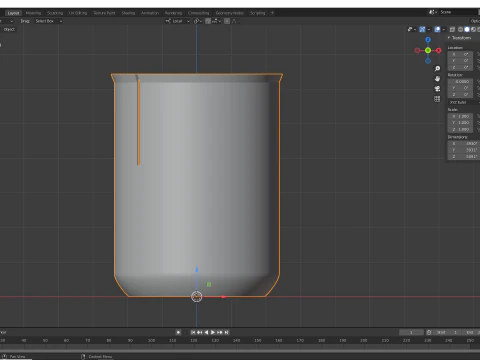The image size is (480, 360).
Task: Switch to material preview shading
Action: (x=473, y=29)
